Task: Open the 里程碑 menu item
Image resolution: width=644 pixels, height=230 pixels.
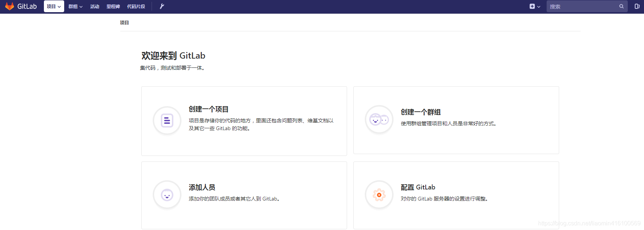Action: (113, 6)
